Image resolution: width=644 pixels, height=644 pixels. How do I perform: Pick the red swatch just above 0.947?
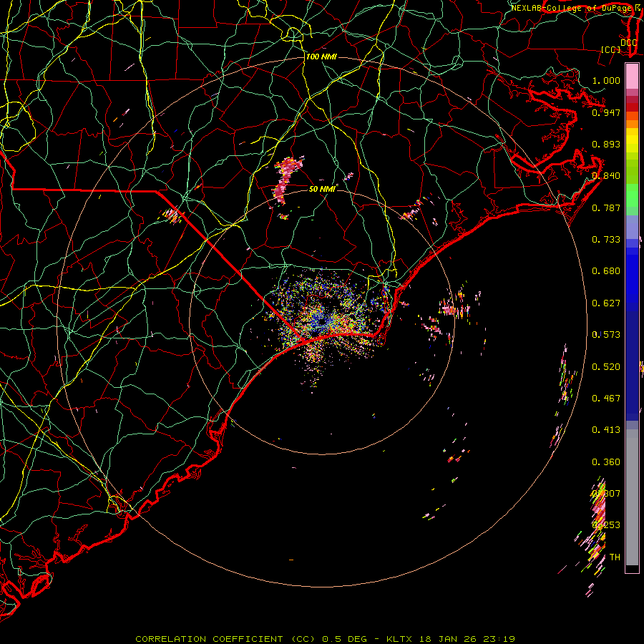click(632, 107)
